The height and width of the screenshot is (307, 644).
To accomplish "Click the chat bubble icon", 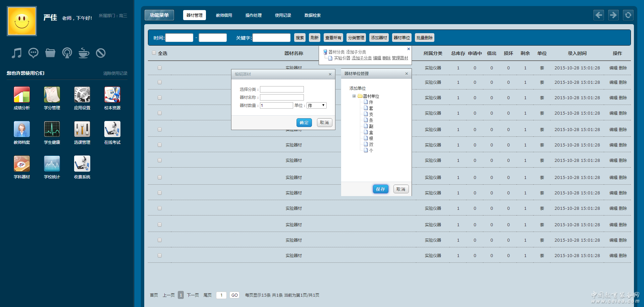I will 33,53.
